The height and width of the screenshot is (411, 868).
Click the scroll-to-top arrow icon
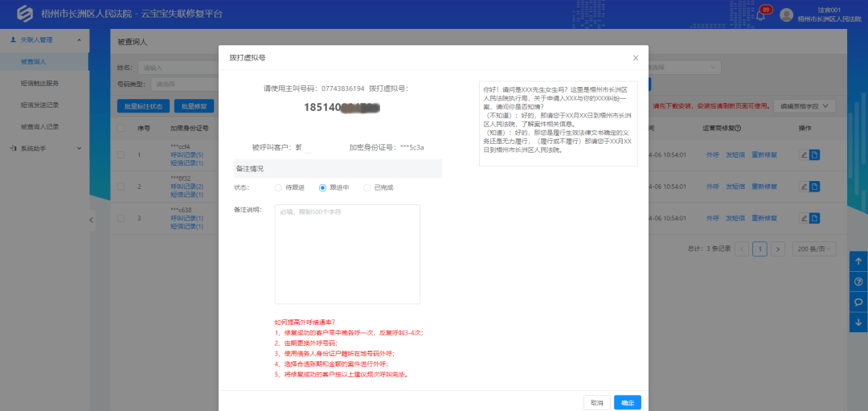(x=858, y=261)
